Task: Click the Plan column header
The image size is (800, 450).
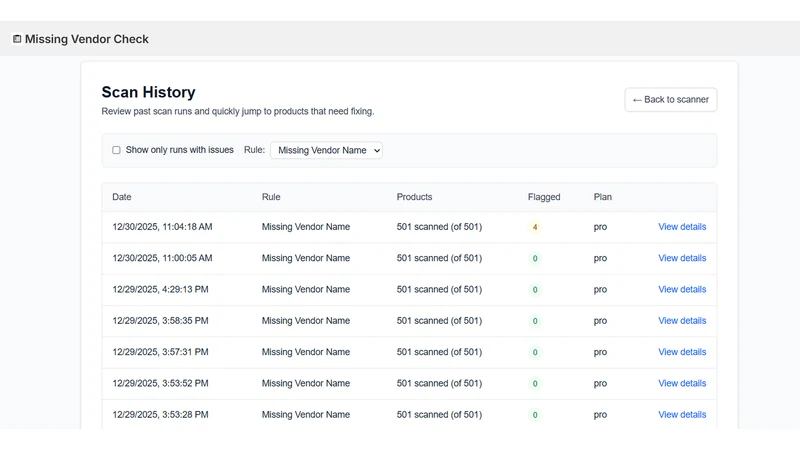Action: [603, 197]
